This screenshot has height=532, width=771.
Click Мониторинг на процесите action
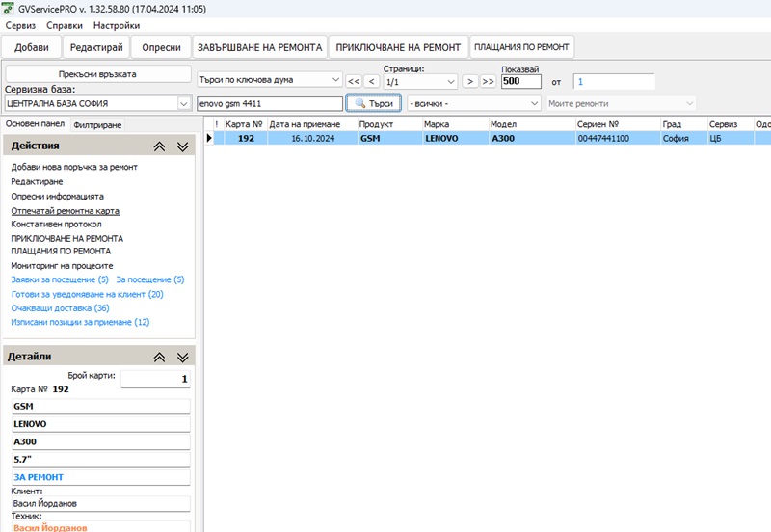click(x=62, y=266)
